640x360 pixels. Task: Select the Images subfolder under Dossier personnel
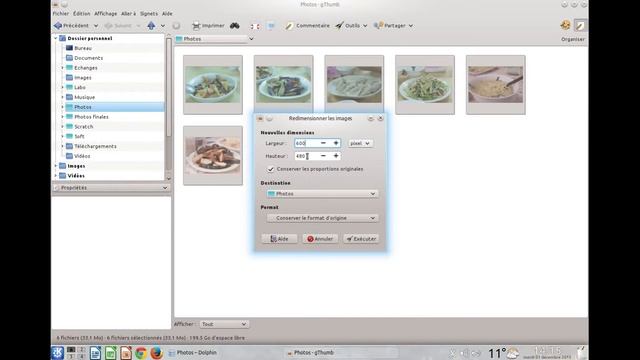pos(83,78)
